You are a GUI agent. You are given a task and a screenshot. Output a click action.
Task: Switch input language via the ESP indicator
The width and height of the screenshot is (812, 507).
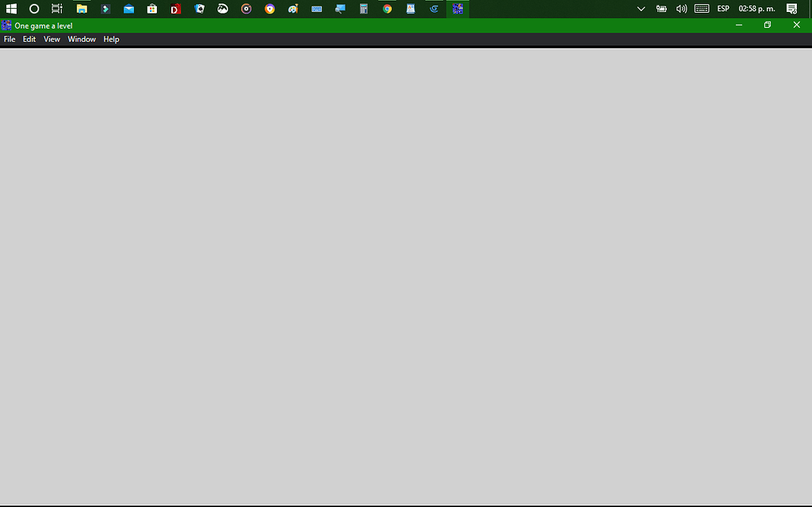pyautogui.click(x=722, y=9)
